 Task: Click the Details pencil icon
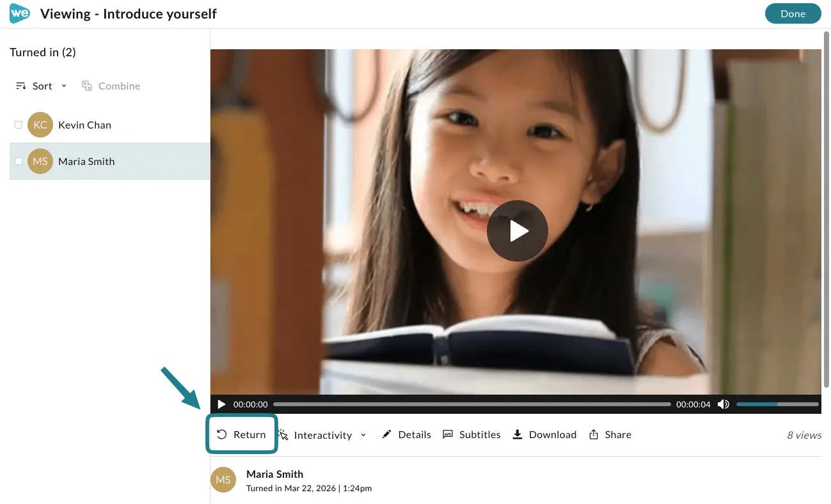click(386, 434)
